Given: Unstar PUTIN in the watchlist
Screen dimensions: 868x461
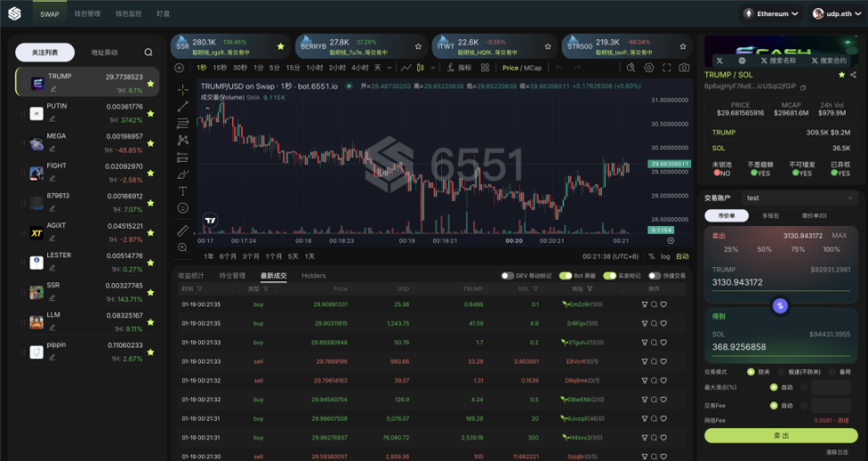Looking at the screenshot, I should coord(151,113).
